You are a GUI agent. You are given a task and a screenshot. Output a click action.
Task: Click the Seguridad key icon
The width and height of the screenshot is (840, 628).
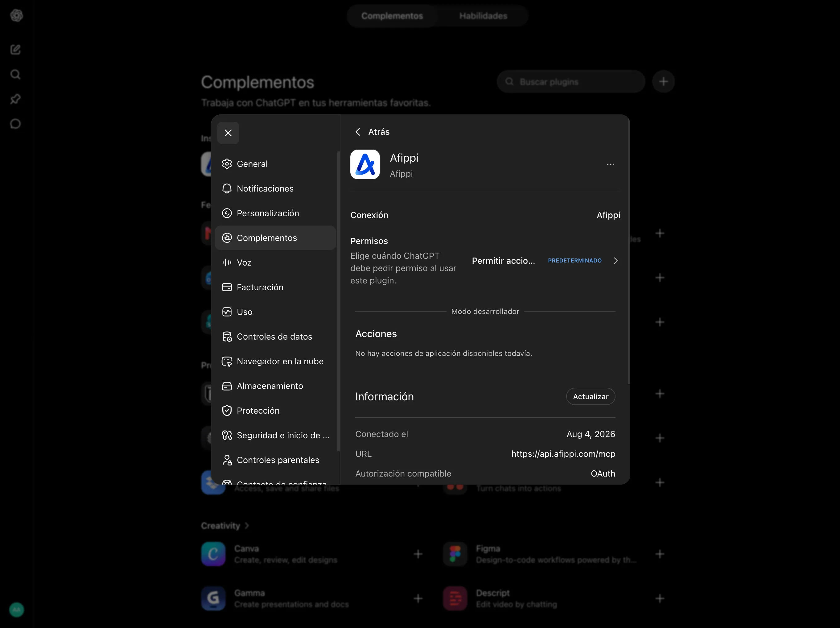point(227,436)
